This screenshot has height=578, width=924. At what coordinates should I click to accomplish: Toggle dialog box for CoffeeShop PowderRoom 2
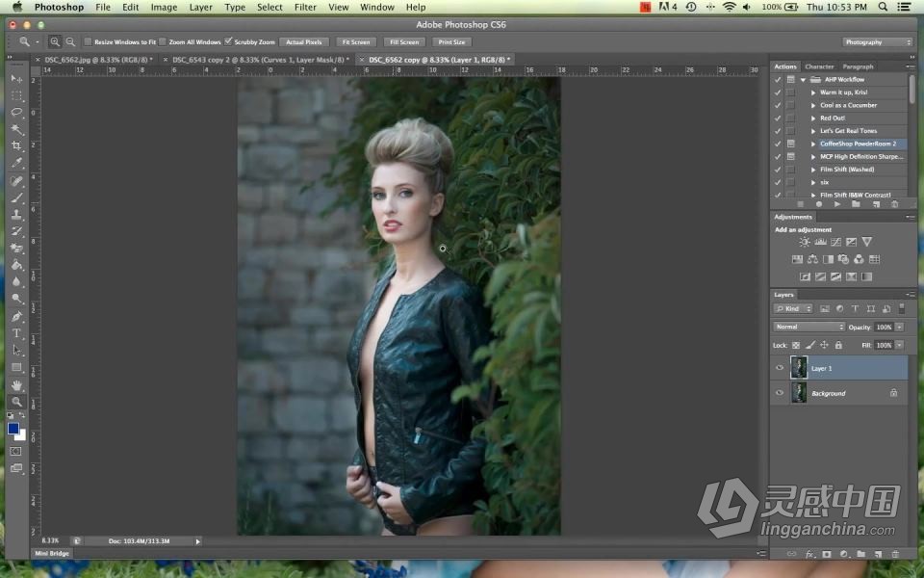791,144
